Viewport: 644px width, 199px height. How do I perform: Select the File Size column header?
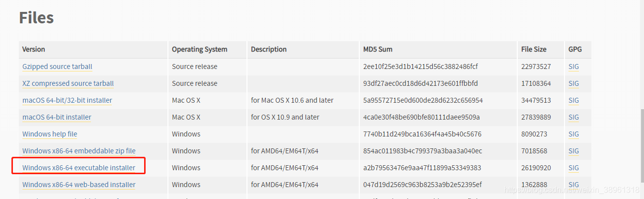[x=534, y=50]
